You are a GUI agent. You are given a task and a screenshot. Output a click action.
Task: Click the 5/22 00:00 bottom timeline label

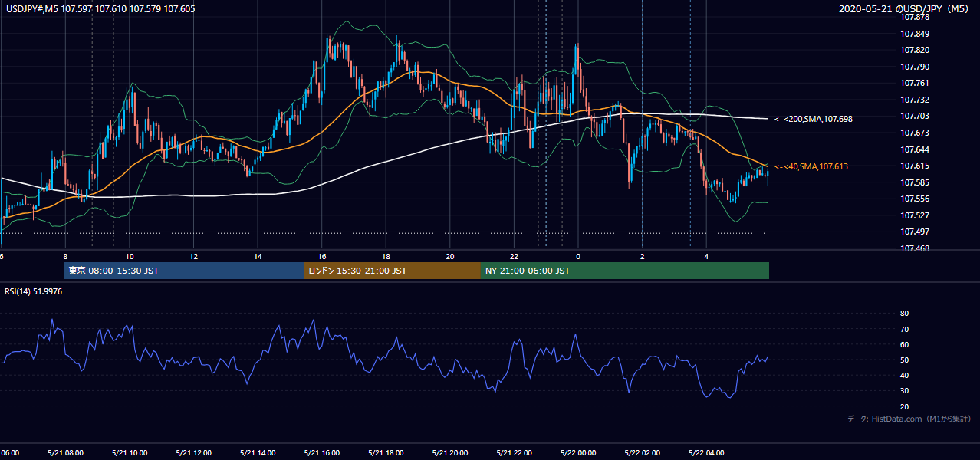tap(578, 452)
